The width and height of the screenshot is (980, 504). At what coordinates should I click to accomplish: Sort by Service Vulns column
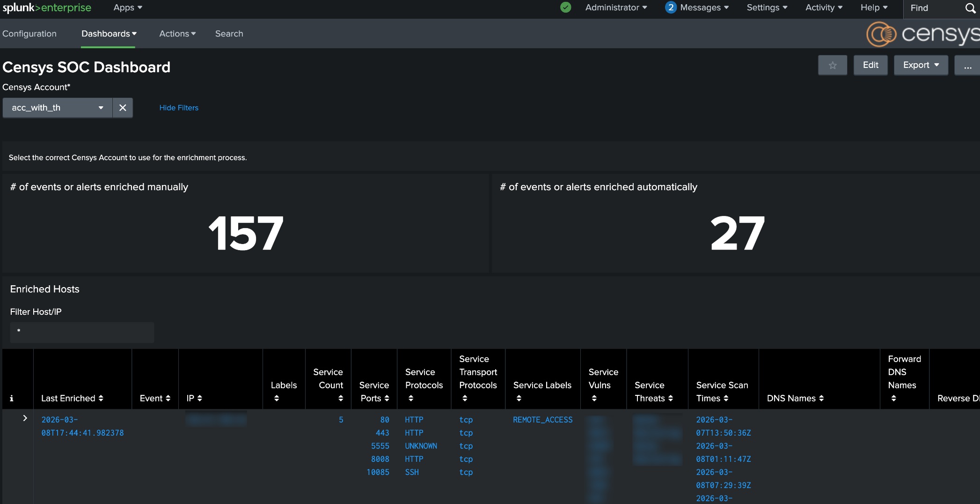[x=603, y=385]
